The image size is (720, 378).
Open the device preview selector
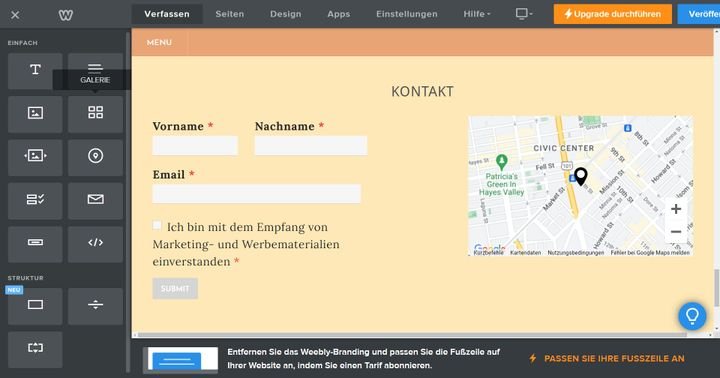[524, 14]
